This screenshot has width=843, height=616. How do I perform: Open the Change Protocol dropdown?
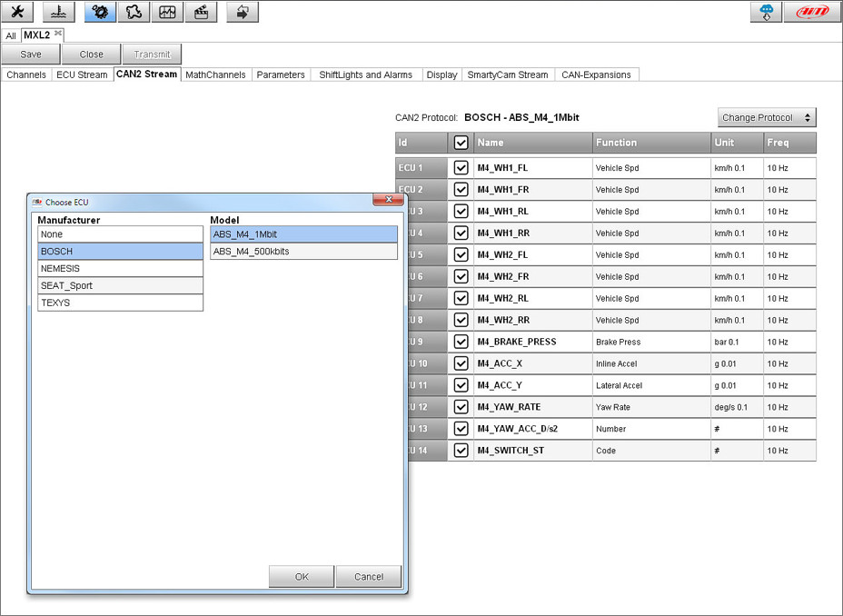(x=767, y=117)
